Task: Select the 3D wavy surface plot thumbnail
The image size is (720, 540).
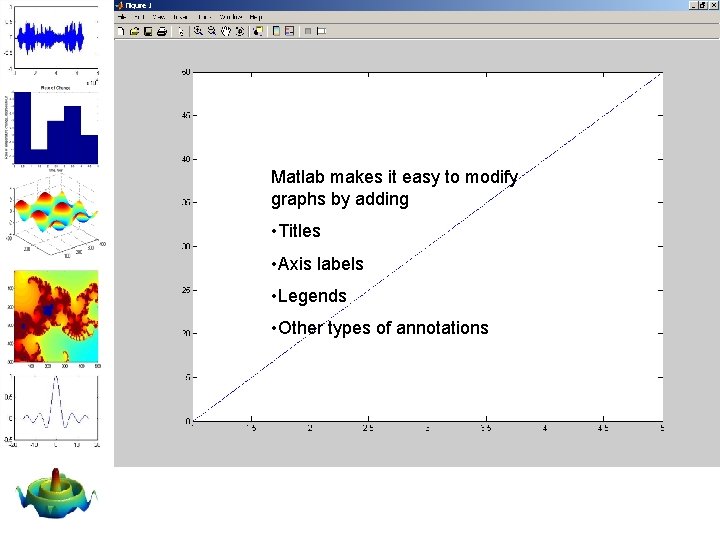Action: [56, 217]
